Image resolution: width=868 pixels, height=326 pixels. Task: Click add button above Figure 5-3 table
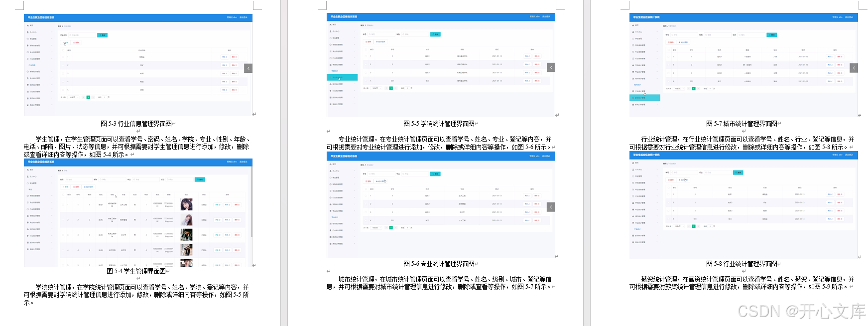66,43
